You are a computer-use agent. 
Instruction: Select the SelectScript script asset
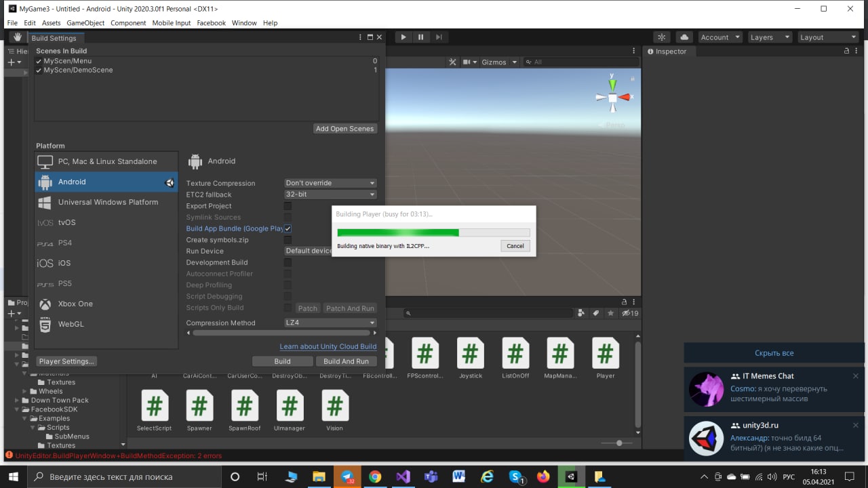tap(155, 410)
